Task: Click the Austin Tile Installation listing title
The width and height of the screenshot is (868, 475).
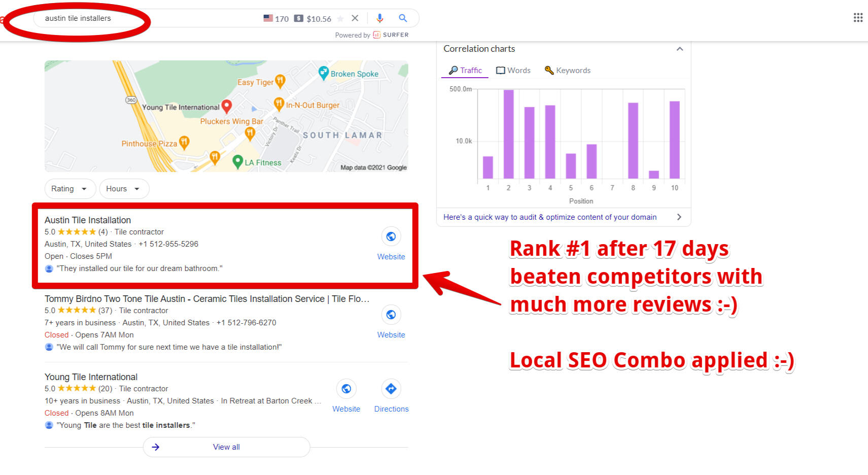Action: [x=88, y=220]
